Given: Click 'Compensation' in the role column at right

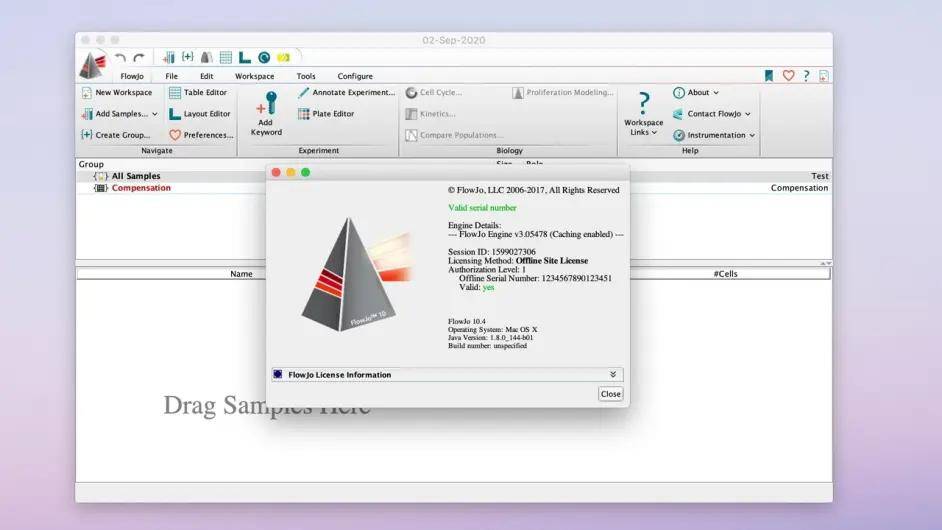Looking at the screenshot, I should (799, 188).
